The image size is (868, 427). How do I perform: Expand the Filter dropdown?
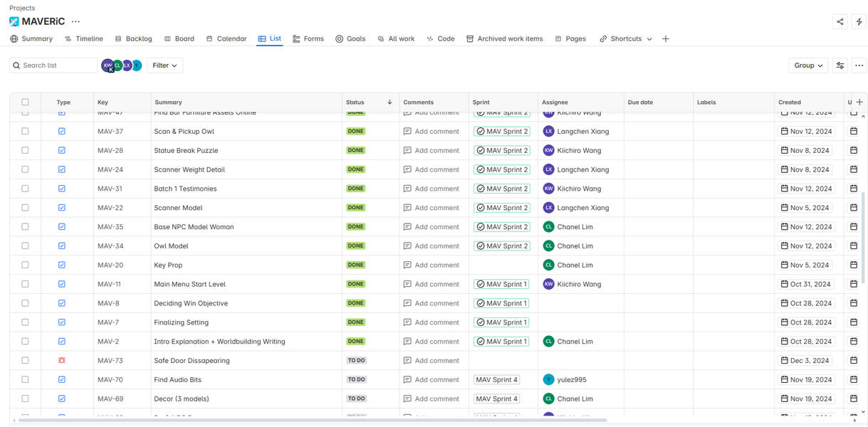[x=164, y=65]
